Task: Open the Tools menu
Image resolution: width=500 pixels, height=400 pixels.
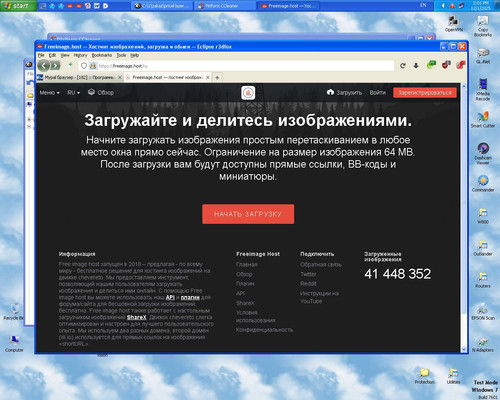Action: (121, 55)
